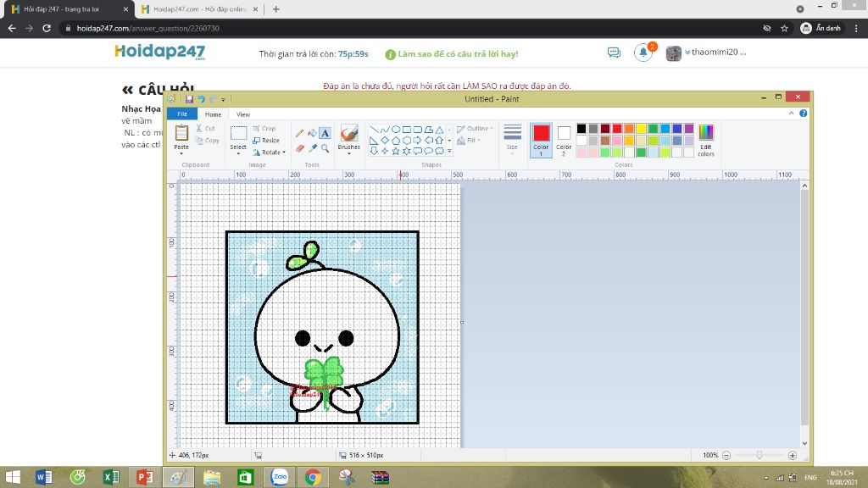
Task: Choose the Diamond shape
Action: pos(385,140)
